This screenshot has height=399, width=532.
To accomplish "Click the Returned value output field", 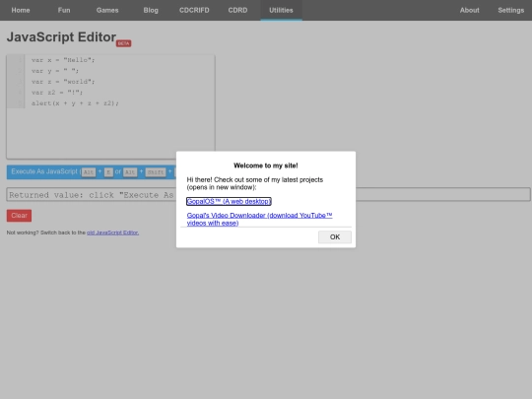I will pos(268,194).
